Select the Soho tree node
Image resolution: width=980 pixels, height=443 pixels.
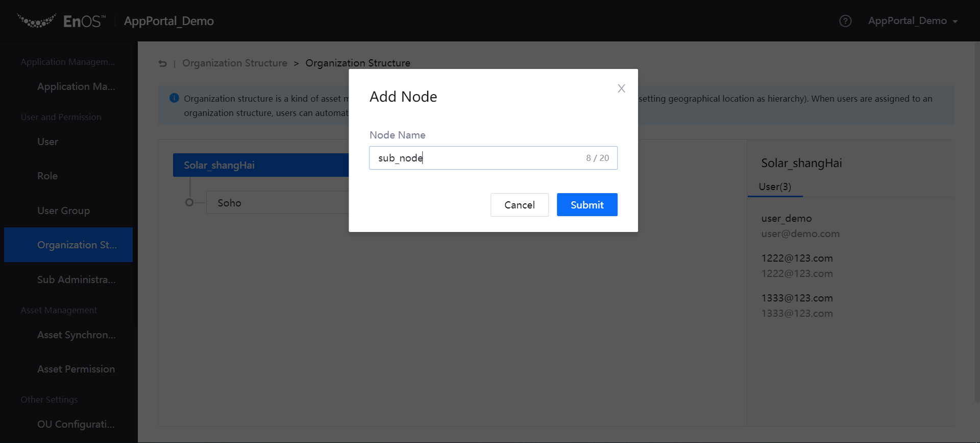[278, 202]
